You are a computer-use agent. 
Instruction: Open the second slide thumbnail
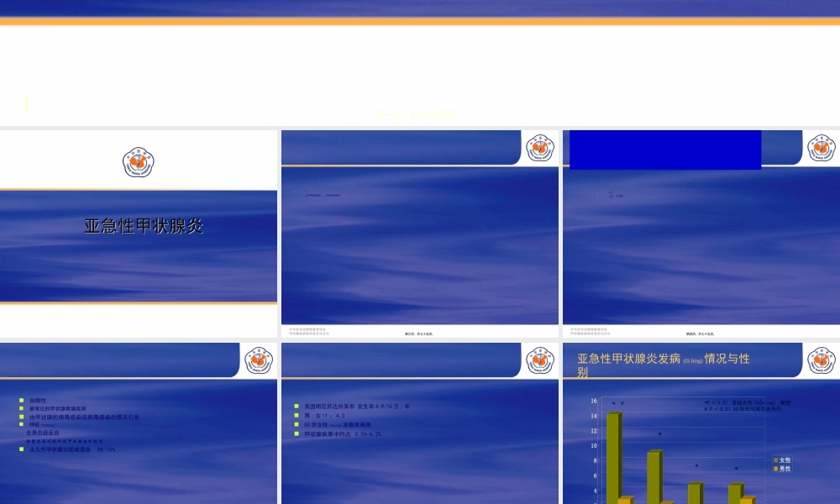[x=419, y=244]
